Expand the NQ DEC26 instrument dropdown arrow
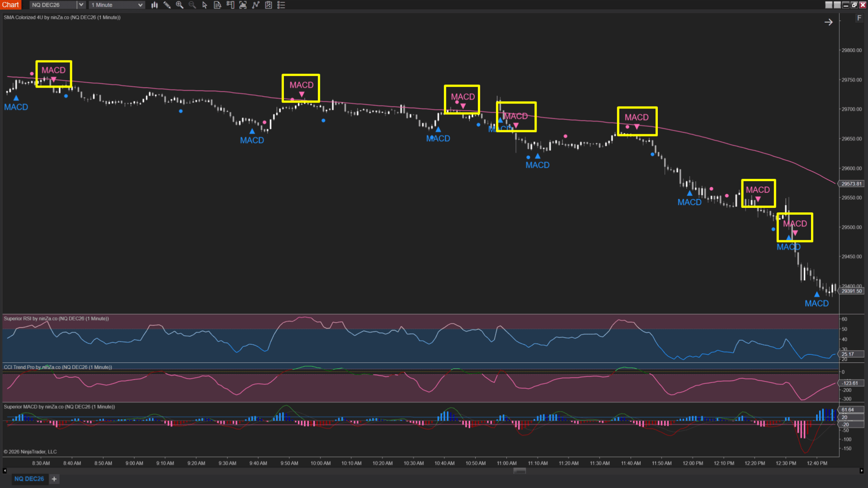 point(81,5)
